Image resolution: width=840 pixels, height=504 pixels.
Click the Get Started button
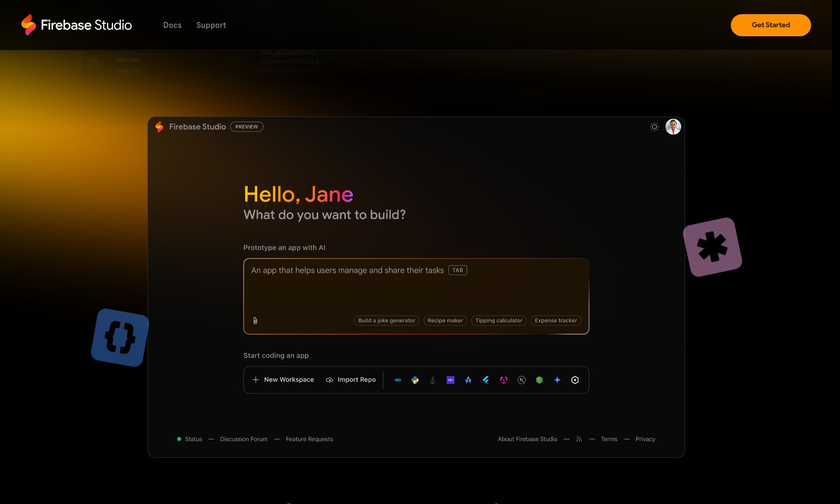770,25
